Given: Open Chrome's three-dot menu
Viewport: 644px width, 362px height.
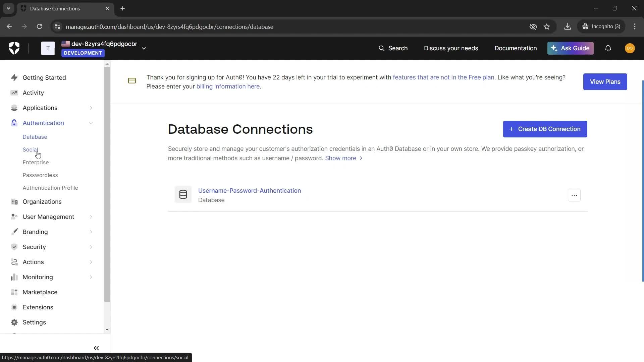Looking at the screenshot, I should 635,26.
